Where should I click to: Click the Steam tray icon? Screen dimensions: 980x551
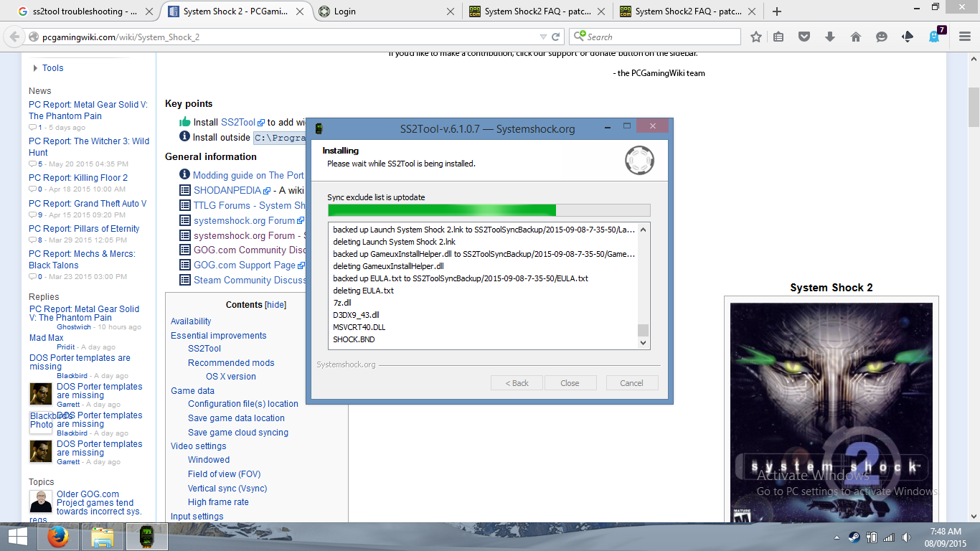pos(854,537)
